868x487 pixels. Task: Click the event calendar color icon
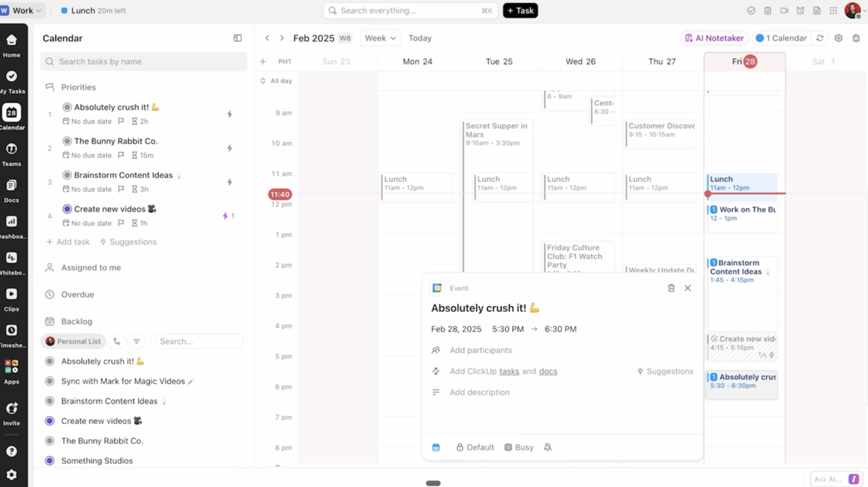coord(436,447)
